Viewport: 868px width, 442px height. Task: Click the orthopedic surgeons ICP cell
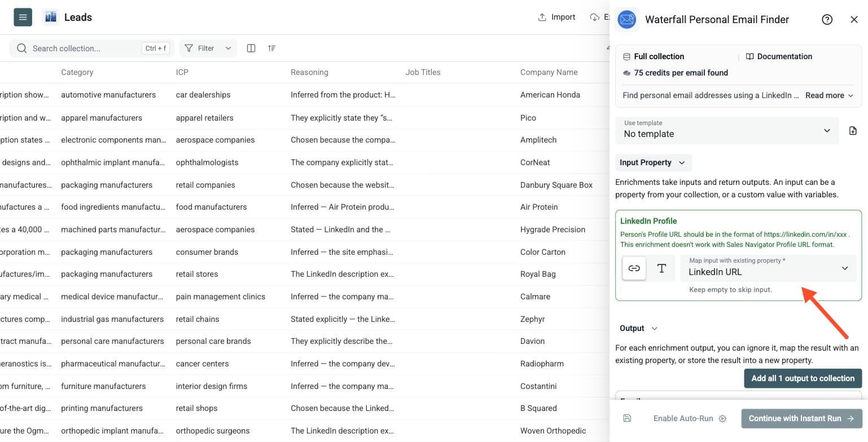coord(213,431)
